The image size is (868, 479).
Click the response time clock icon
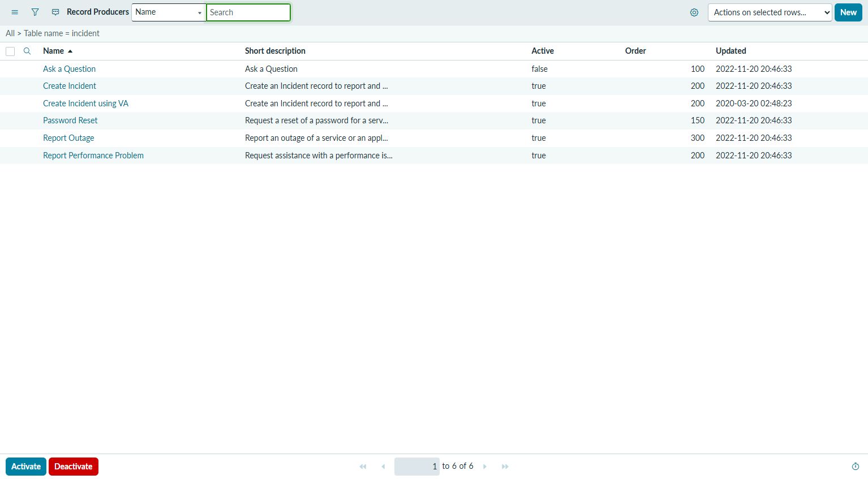point(856,467)
